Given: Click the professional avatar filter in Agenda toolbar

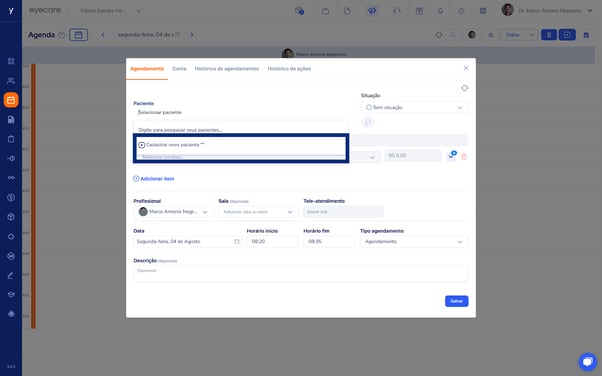Looking at the screenshot, I should [x=472, y=35].
